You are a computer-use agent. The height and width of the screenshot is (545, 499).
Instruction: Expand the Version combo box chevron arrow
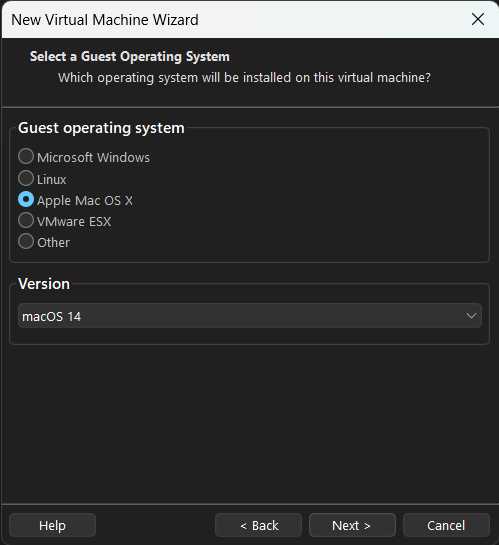click(471, 316)
